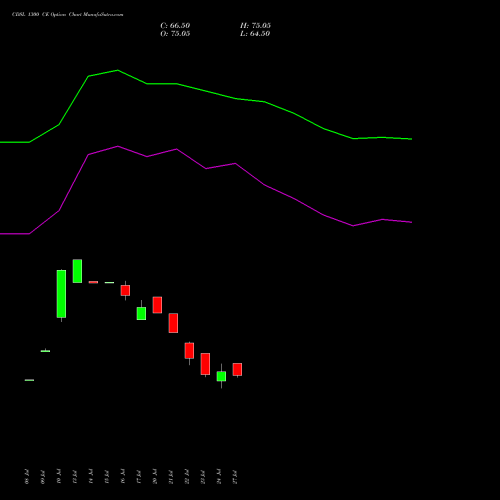Select the green candle for 13 Jul
This screenshot has width=500, height=500.
[77, 271]
